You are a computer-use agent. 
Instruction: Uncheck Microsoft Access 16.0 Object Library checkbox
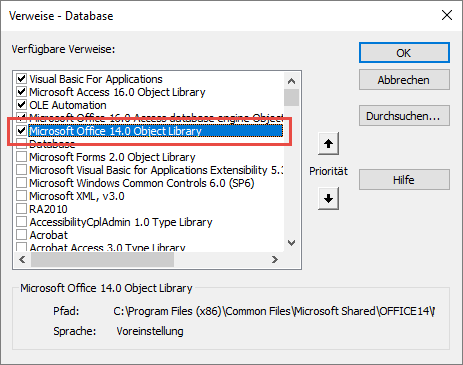tap(22, 92)
